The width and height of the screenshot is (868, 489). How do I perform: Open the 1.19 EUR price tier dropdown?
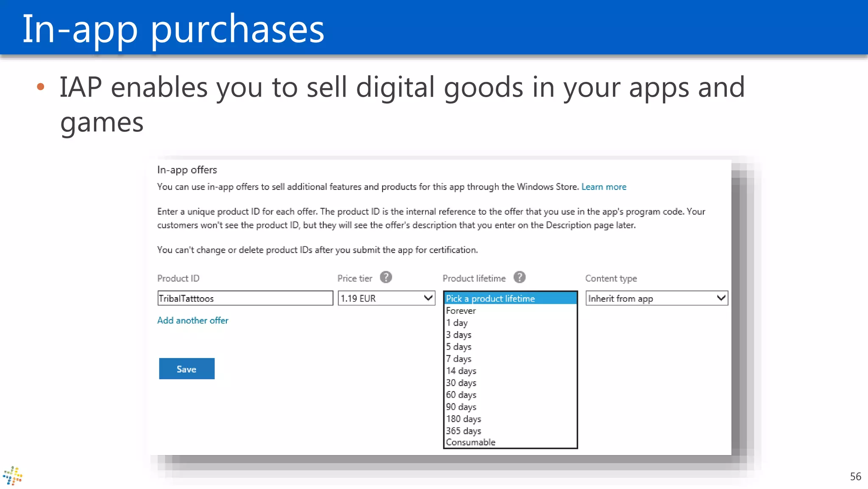[387, 298]
